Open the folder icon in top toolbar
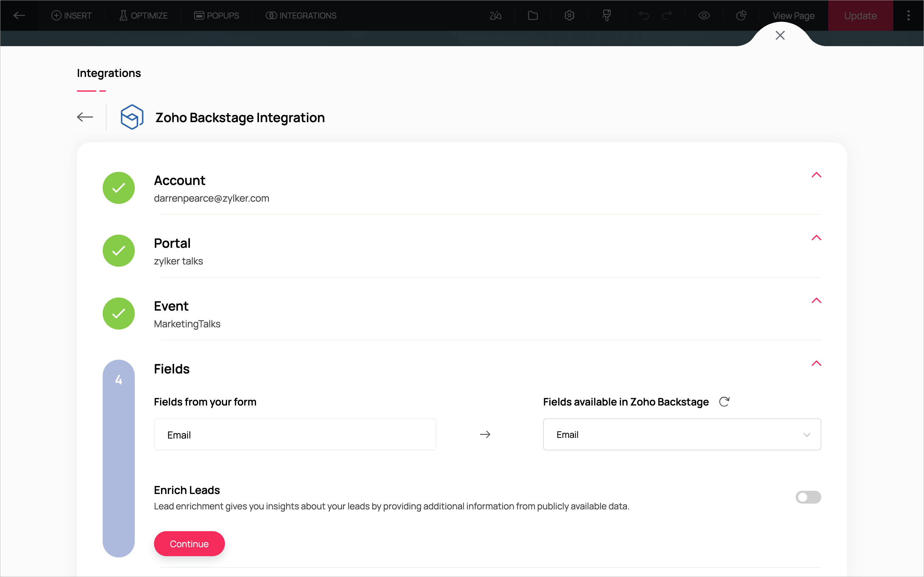 (x=533, y=16)
